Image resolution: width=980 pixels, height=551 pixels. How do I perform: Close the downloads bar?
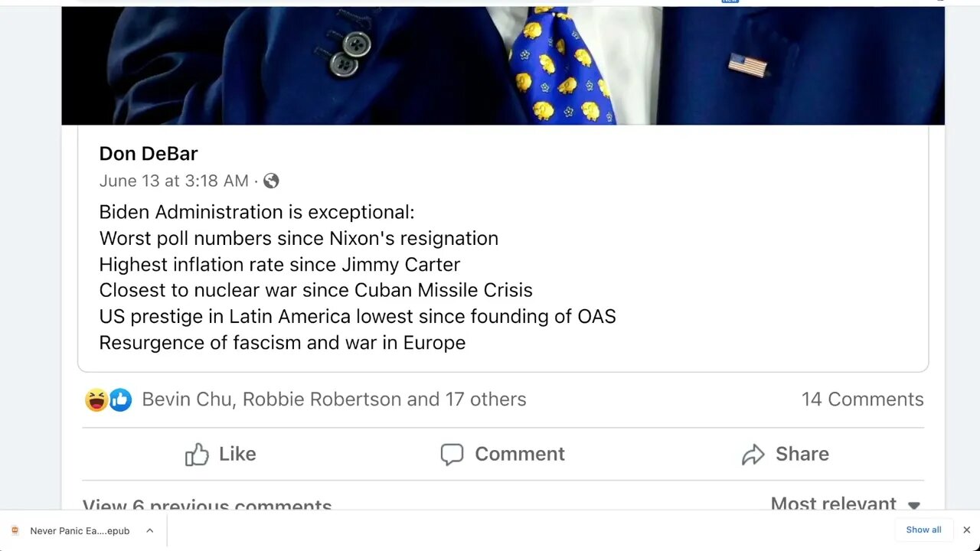(x=966, y=530)
